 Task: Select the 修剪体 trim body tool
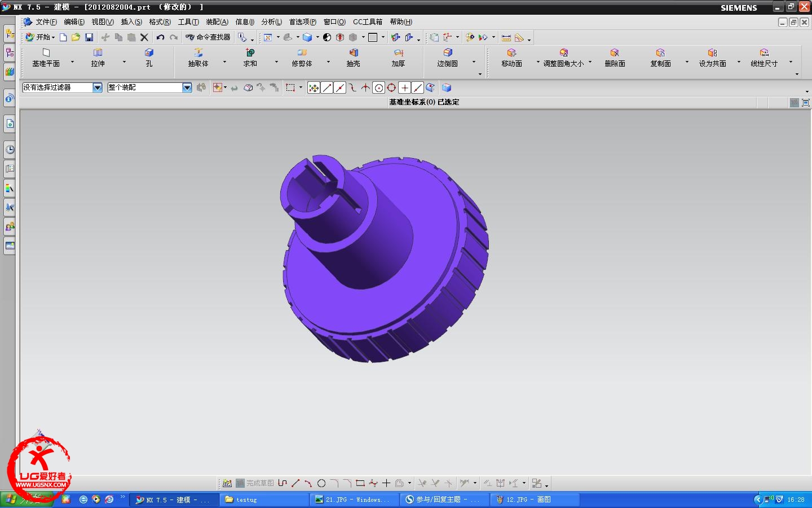coord(302,58)
